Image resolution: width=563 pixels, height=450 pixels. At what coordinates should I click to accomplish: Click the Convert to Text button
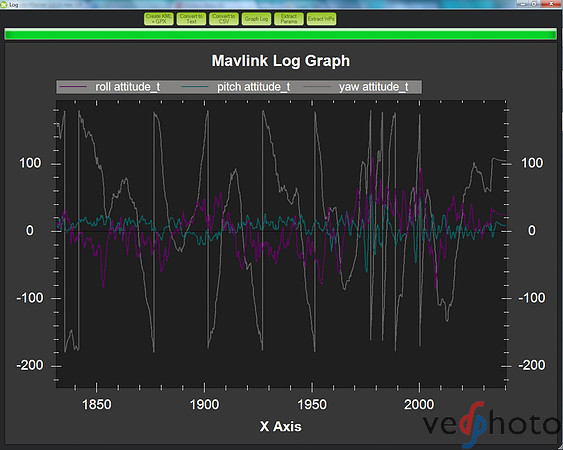(x=191, y=19)
